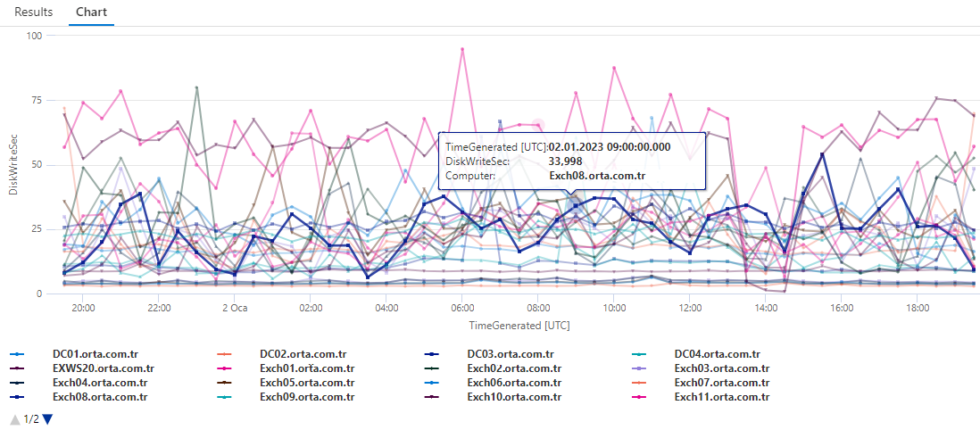The width and height of the screenshot is (980, 430).
Task: Click the DiskWriteSec y-axis title
Action: [x=13, y=164]
